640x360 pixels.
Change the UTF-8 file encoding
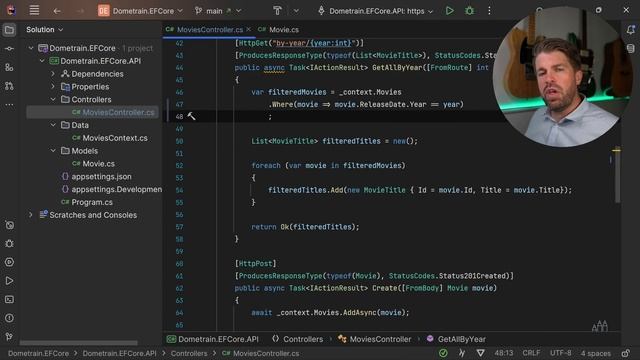coord(560,353)
